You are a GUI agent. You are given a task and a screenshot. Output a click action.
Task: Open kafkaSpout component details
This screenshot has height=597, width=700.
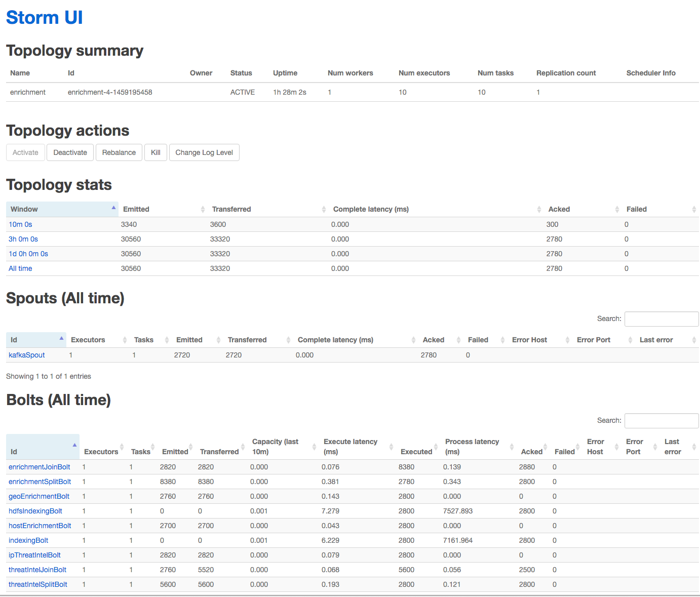[26, 355]
